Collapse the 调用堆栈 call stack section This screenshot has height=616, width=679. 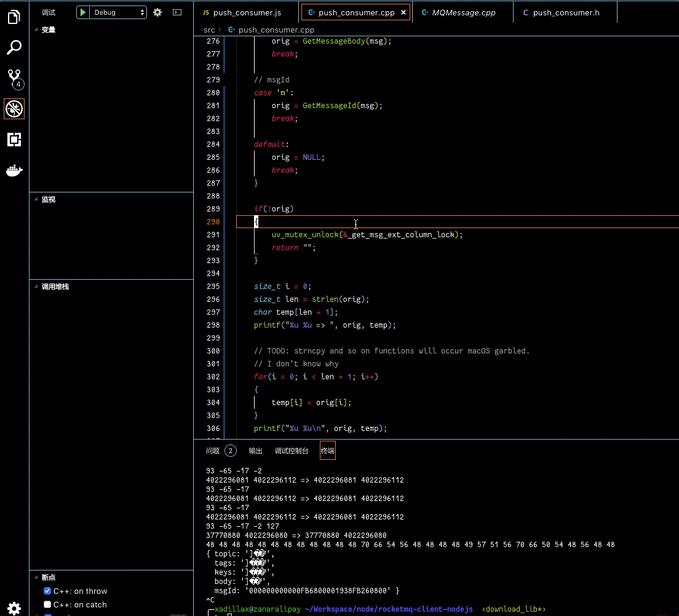[55, 286]
